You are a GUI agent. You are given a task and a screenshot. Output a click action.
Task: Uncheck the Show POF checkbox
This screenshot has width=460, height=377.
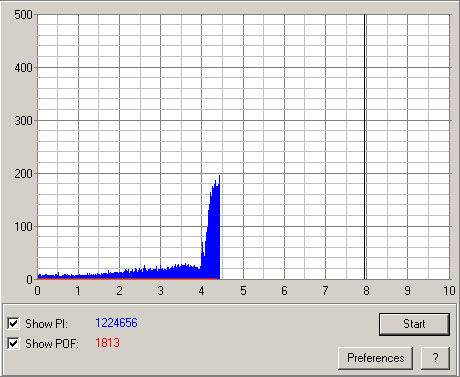click(x=13, y=343)
